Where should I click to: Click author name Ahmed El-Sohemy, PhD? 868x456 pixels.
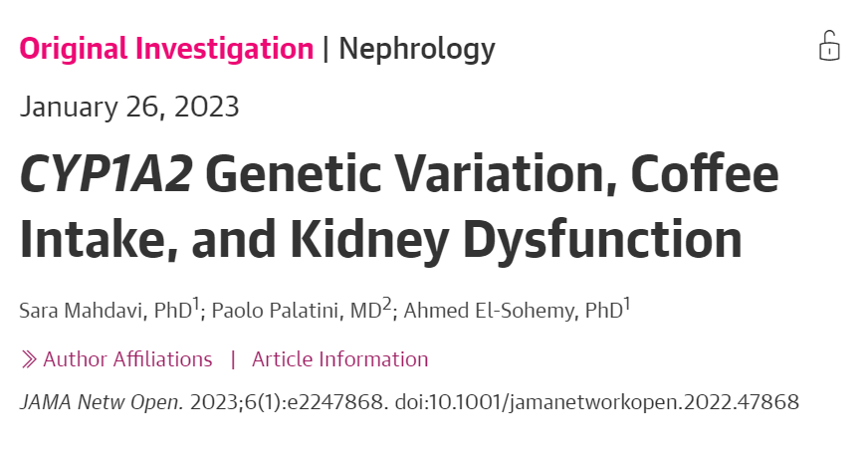pyautogui.click(x=514, y=311)
